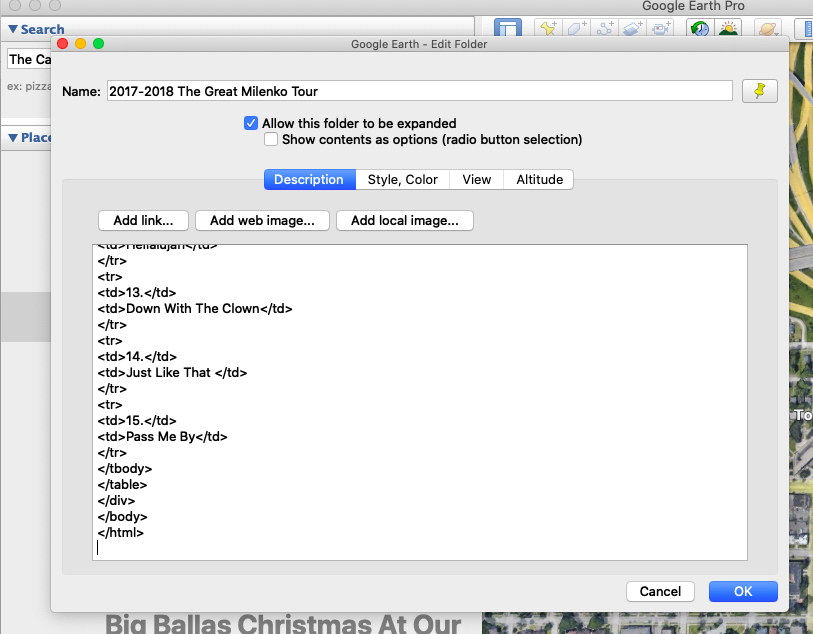Click the '</tbody>' line in the description

tap(125, 469)
